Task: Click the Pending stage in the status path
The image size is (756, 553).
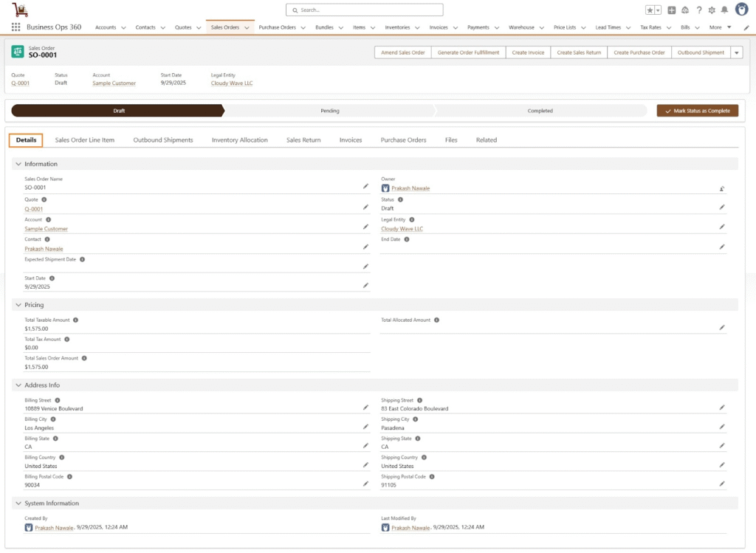Action: pos(329,111)
